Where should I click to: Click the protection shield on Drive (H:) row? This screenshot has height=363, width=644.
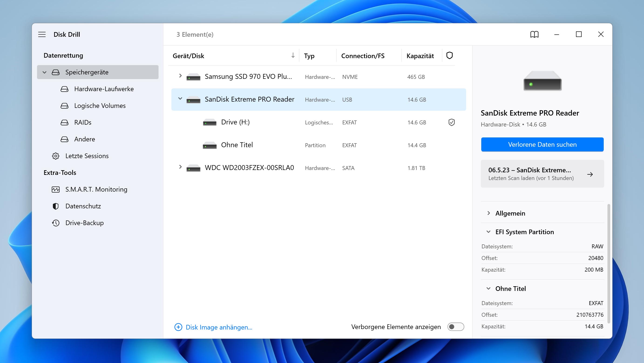tap(451, 122)
